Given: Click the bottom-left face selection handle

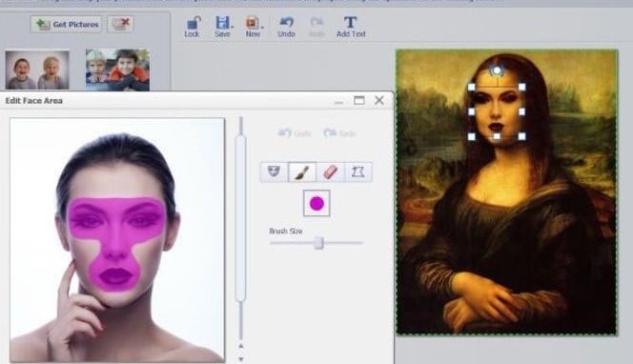Looking at the screenshot, I should (471, 137).
